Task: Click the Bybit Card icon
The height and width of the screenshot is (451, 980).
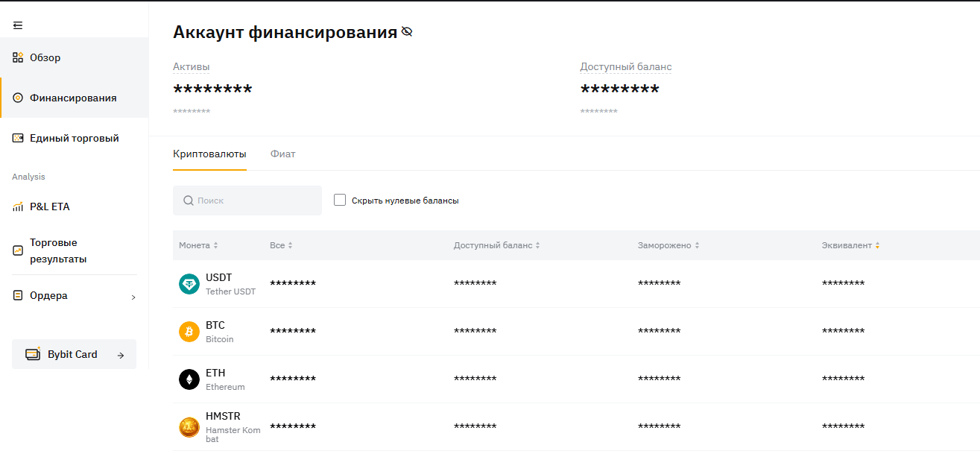Action: pos(33,355)
